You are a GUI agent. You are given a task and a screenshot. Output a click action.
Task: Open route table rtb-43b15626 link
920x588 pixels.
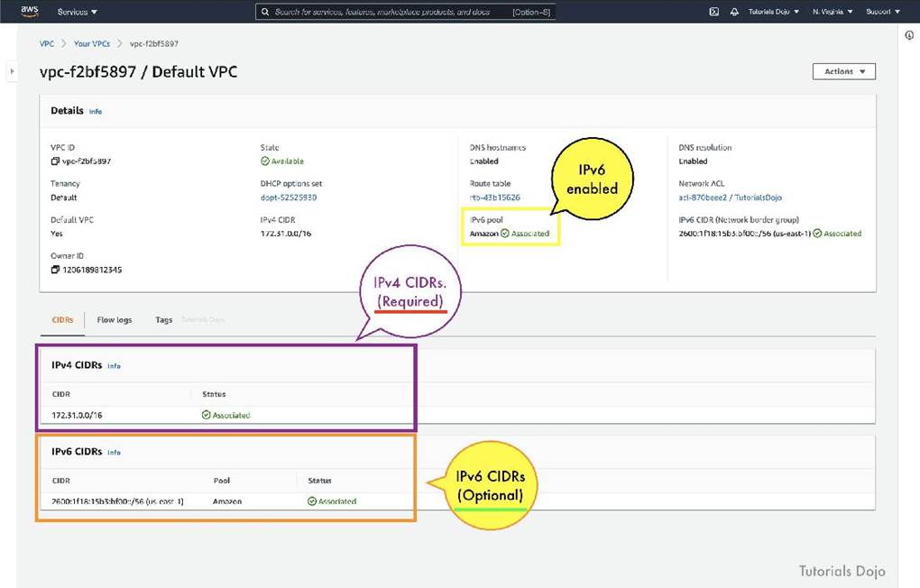coord(494,198)
